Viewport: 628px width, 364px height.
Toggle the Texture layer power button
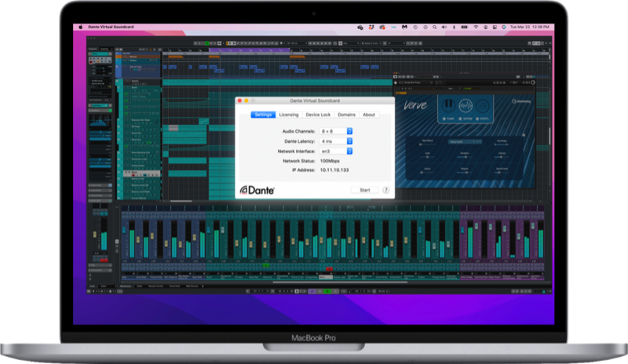click(x=460, y=119)
